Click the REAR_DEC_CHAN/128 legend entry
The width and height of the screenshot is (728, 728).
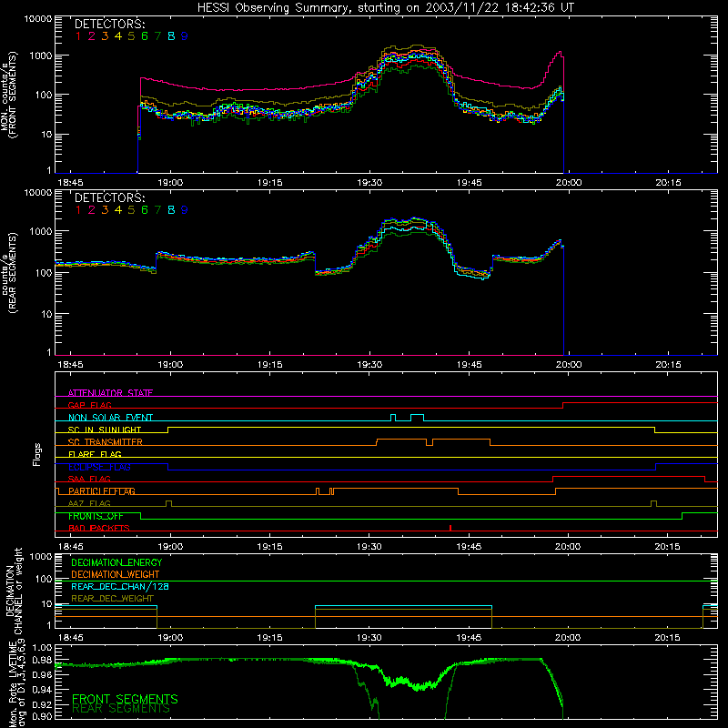[120, 586]
